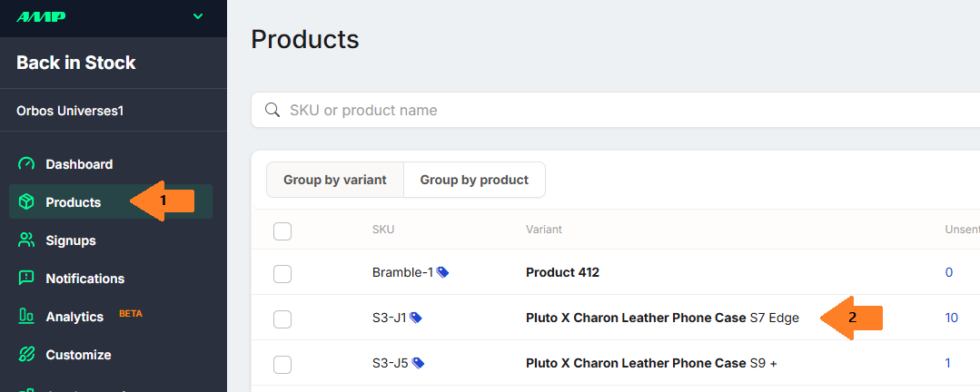Open the unsent count link 10

click(x=951, y=318)
